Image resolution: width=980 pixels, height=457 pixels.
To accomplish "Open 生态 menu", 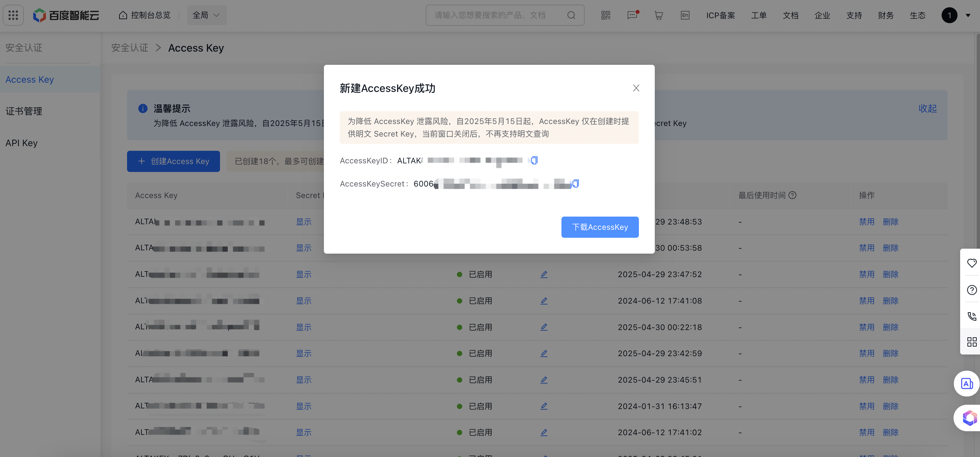I will tap(917, 15).
